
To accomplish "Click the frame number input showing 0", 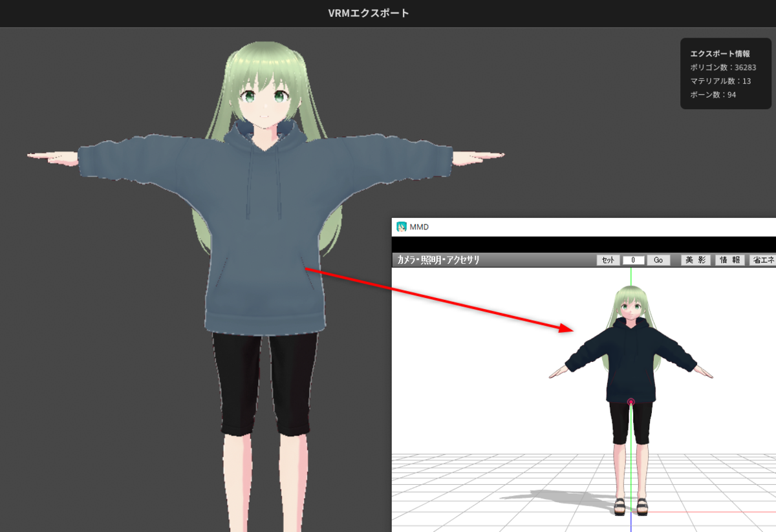I will click(x=632, y=260).
